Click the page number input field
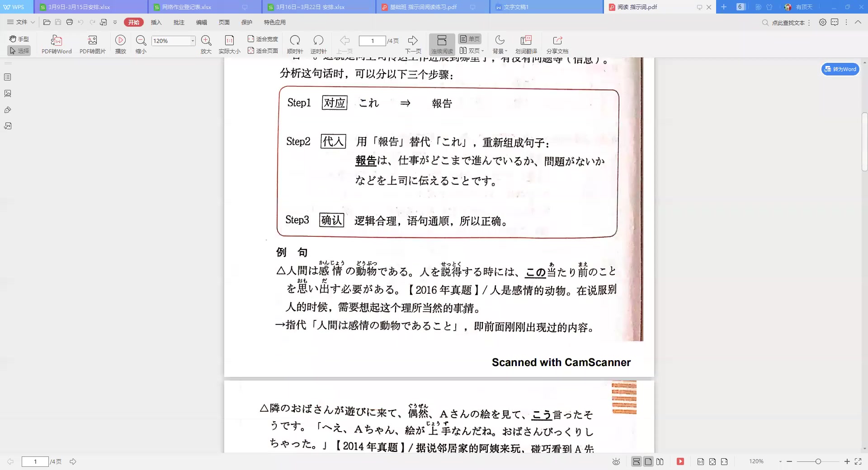868x470 pixels. pyautogui.click(x=373, y=41)
